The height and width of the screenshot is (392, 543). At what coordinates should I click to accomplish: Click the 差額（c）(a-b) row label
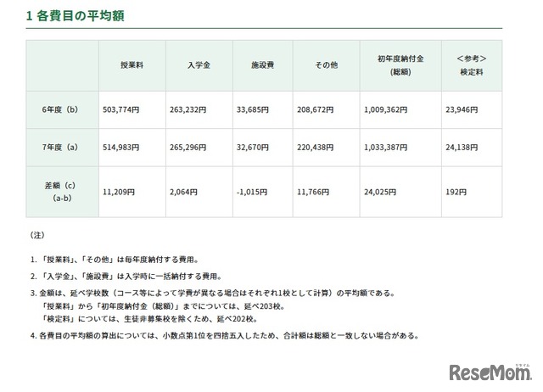click(62, 192)
